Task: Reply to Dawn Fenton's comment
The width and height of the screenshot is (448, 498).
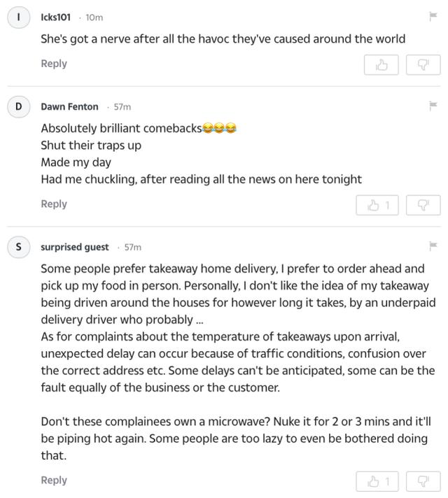Action: (54, 204)
